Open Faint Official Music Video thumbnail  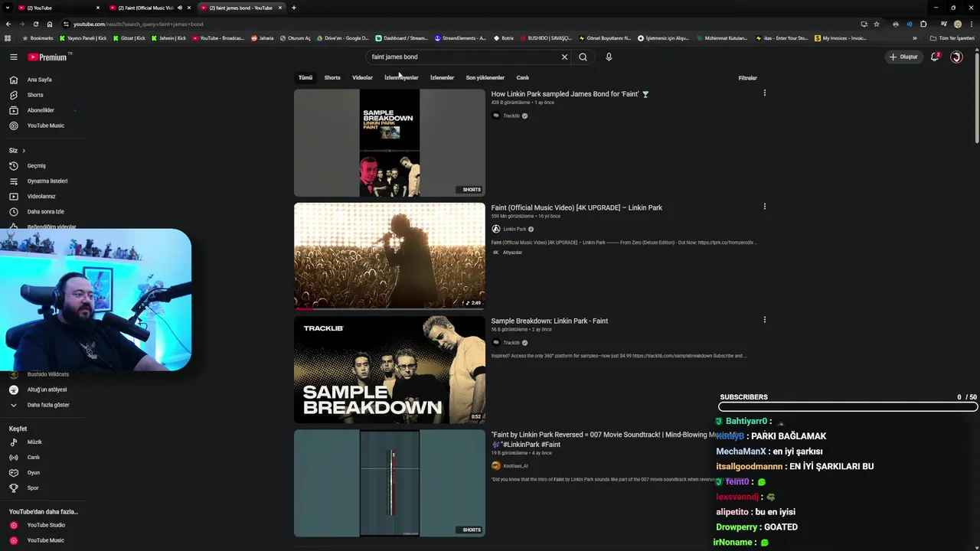pyautogui.click(x=390, y=256)
